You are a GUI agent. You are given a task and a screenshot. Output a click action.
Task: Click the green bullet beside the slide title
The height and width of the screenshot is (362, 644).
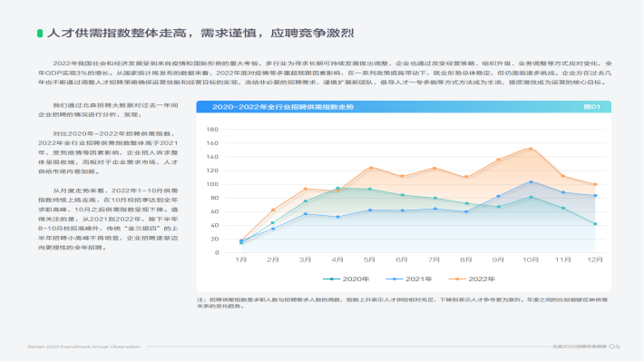click(x=40, y=34)
